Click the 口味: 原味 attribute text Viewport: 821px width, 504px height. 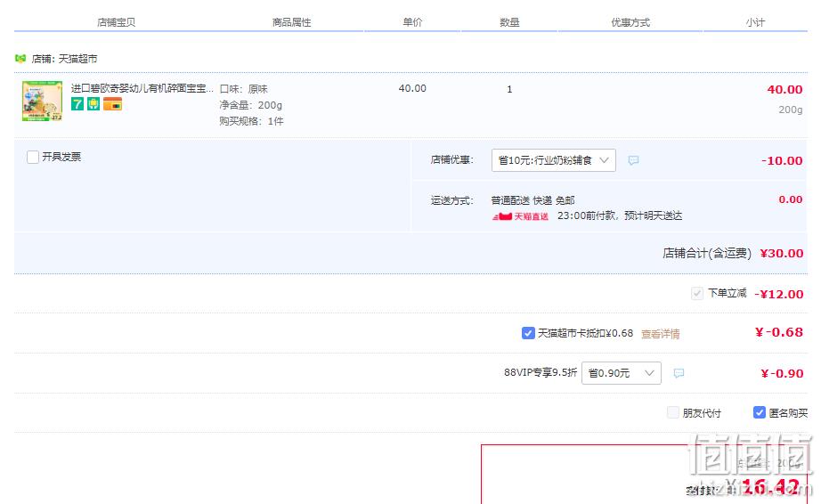(x=244, y=89)
